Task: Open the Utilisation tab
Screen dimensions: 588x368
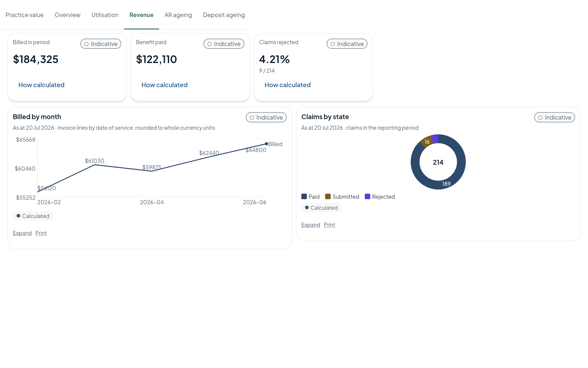Action: point(105,15)
